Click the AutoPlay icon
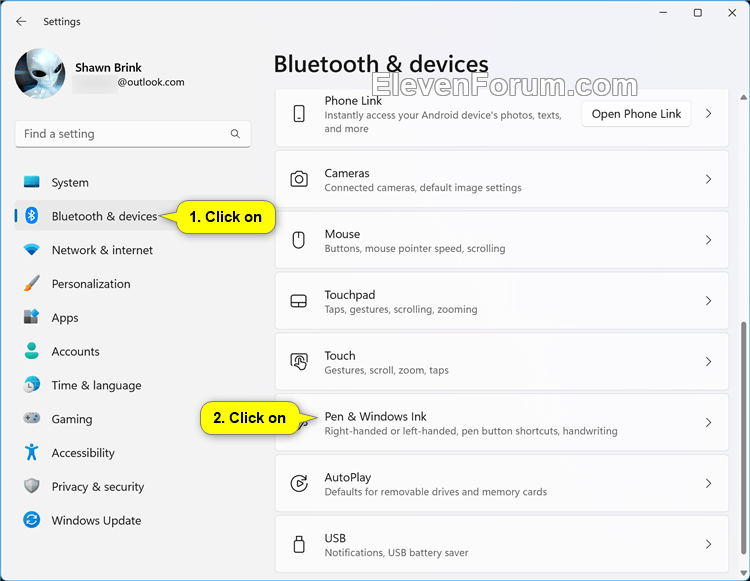This screenshot has height=581, width=750. coord(299,483)
